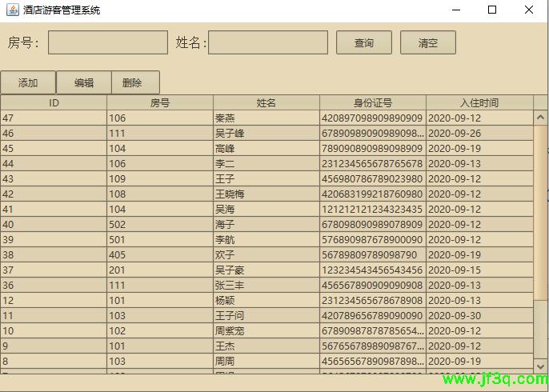
Task: Click the 清空 clear button
Action: tap(428, 42)
